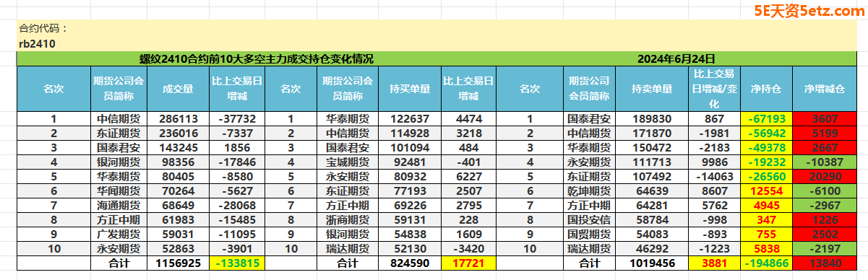Select the short position cell 171870
This screenshot has height=280, width=868.
point(651,133)
